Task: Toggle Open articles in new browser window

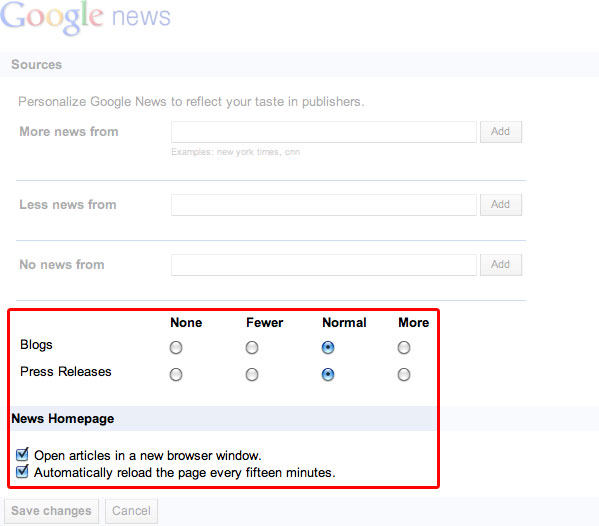Action: (x=22, y=455)
